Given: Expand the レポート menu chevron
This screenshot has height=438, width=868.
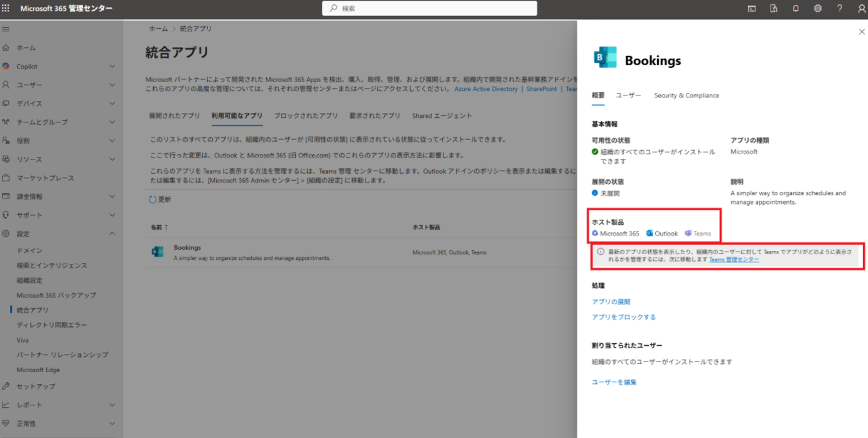Looking at the screenshot, I should [112, 405].
